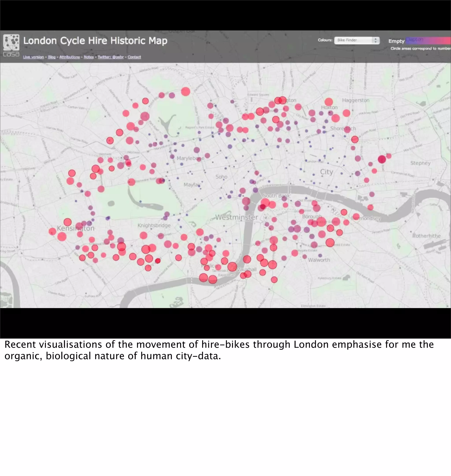This screenshot has width=451, height=476.
Task: Click the Soho map label
Action: click(x=221, y=177)
